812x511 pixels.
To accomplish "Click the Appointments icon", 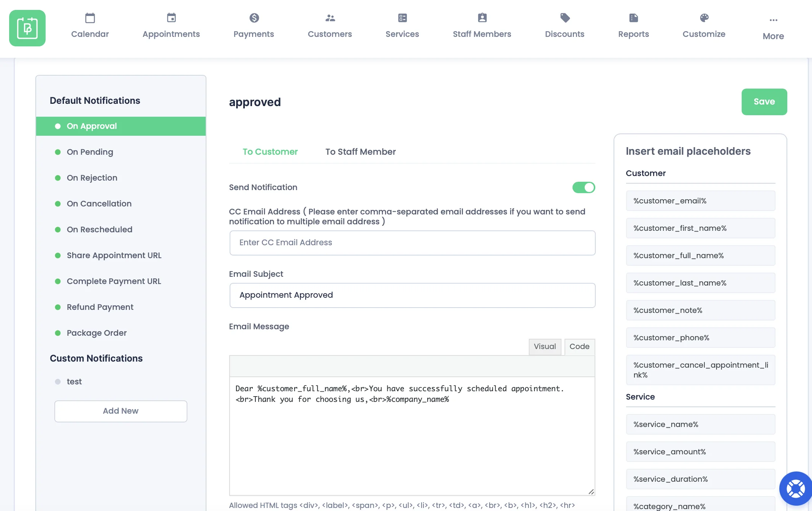I will click(x=171, y=18).
